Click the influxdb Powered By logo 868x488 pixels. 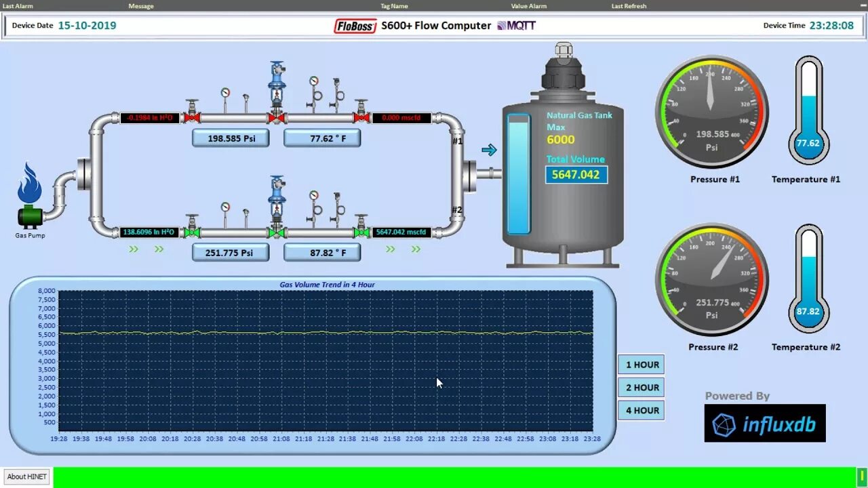point(765,423)
